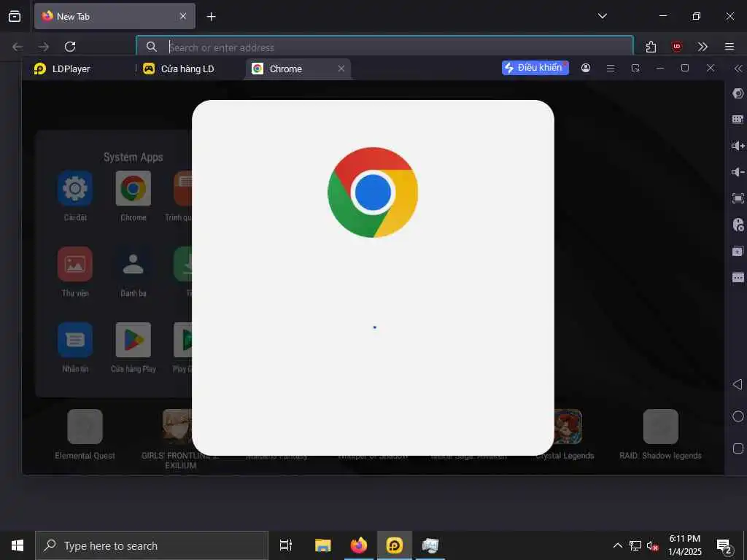Viewport: 747px width, 560px height.
Task: Open a new Firefox tab with plus
Action: pyautogui.click(x=211, y=17)
